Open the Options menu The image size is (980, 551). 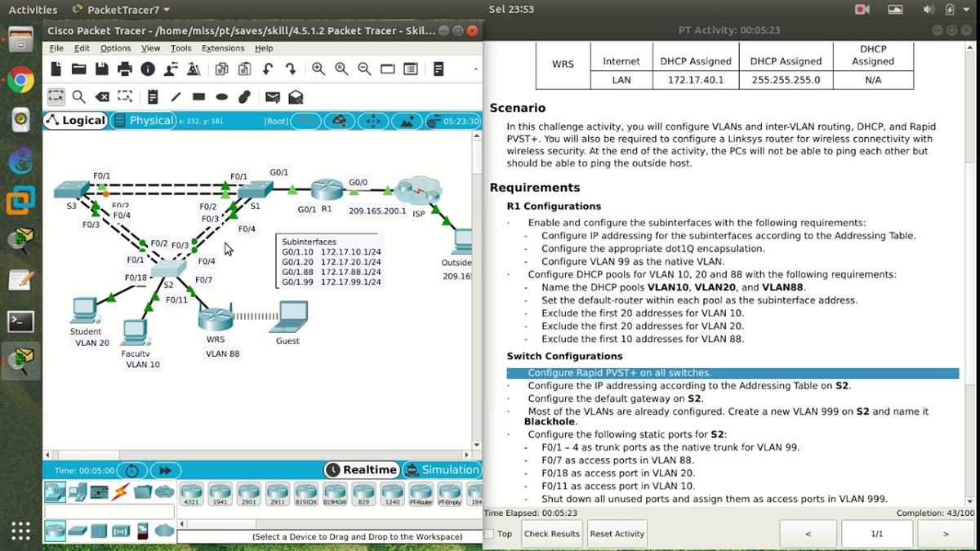point(115,48)
